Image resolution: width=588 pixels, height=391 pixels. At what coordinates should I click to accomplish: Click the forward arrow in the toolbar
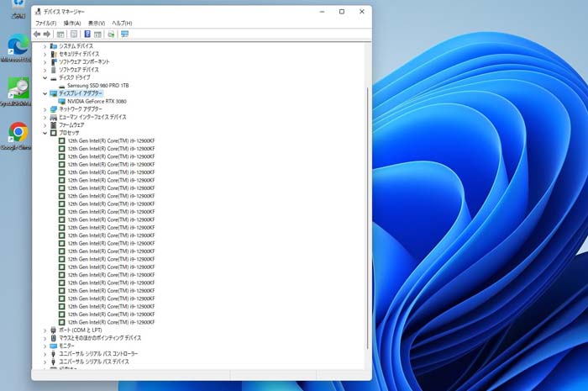(47, 34)
